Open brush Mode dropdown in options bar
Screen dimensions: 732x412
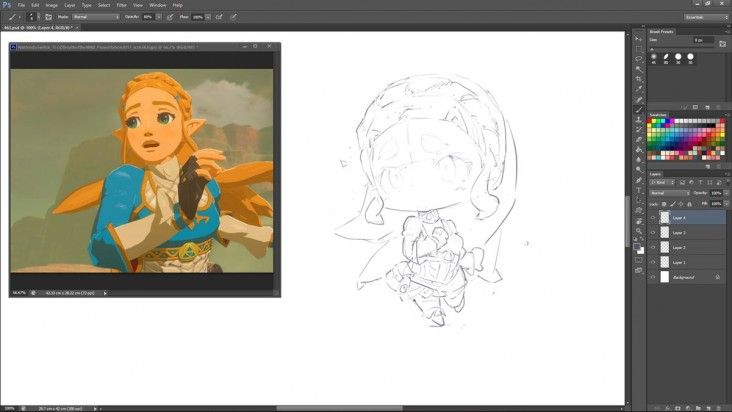click(96, 17)
